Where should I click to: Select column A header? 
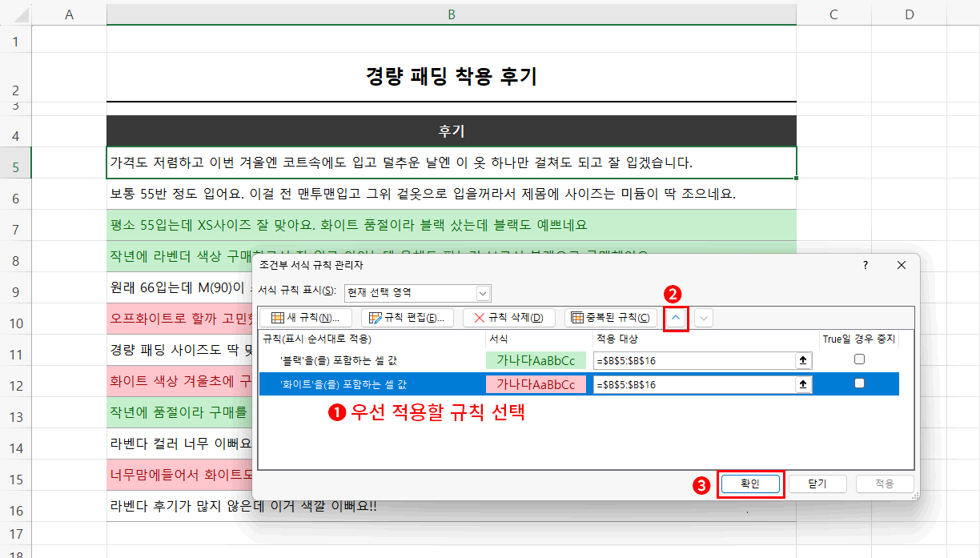click(x=69, y=14)
